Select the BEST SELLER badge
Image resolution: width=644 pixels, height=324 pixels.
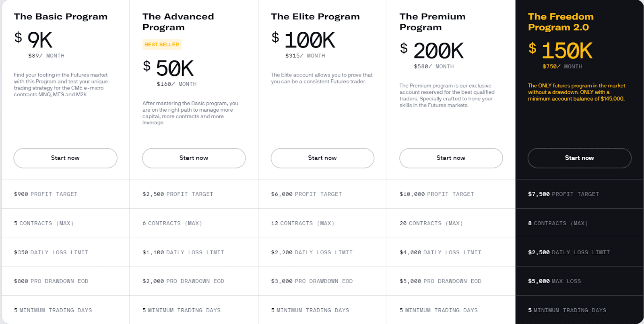[x=162, y=44]
